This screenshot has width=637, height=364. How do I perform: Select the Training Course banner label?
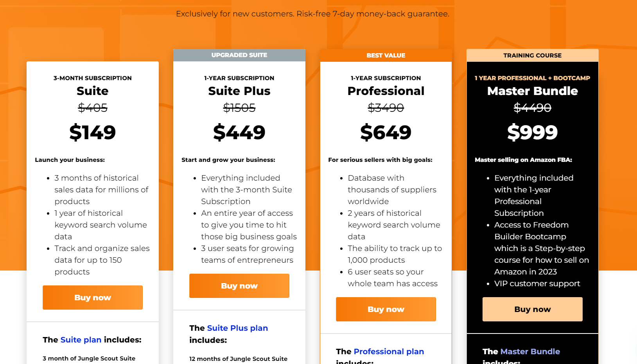533,56
